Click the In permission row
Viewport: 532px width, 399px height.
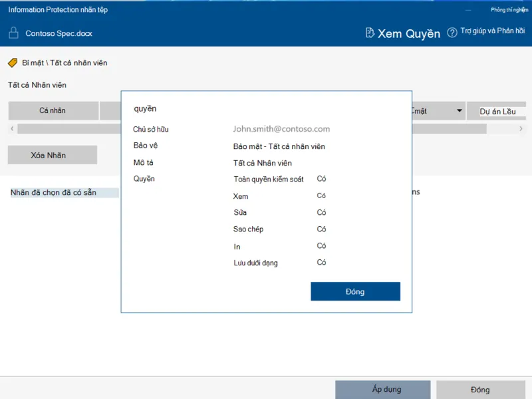279,246
